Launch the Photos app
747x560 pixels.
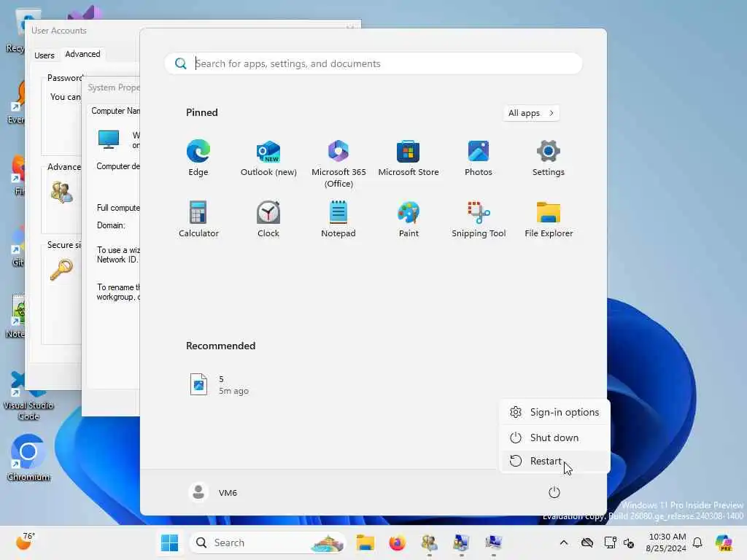click(479, 158)
